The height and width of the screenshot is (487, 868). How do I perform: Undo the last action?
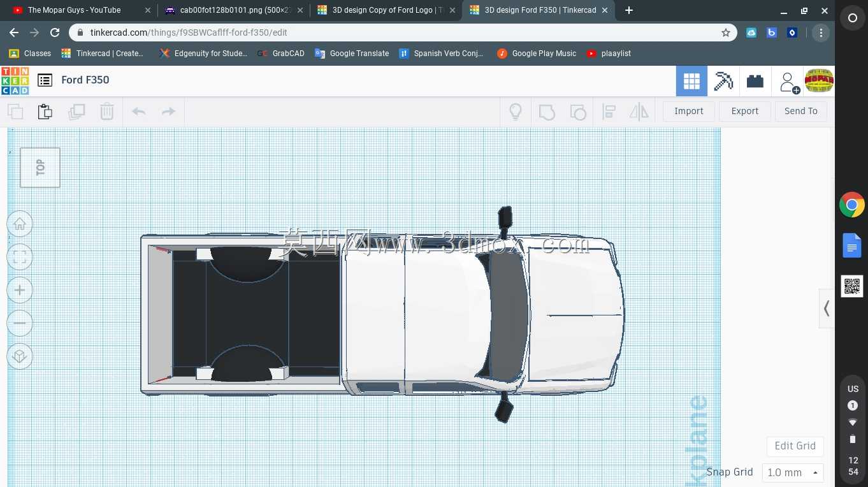[138, 112]
